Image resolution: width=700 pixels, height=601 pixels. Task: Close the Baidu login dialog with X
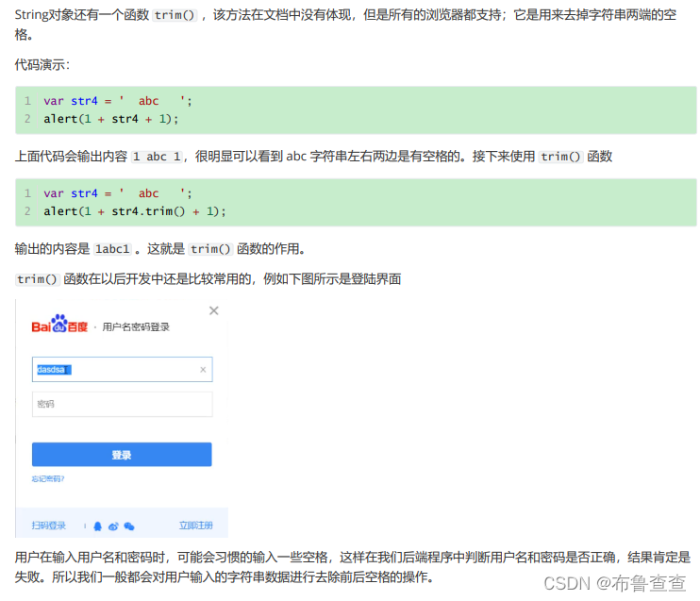(214, 310)
